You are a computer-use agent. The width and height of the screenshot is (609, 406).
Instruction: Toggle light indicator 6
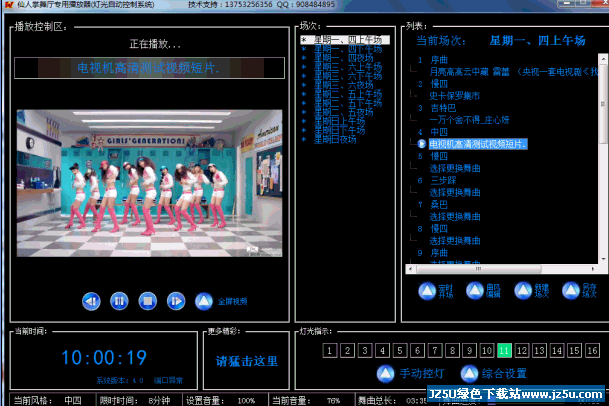[x=417, y=351]
